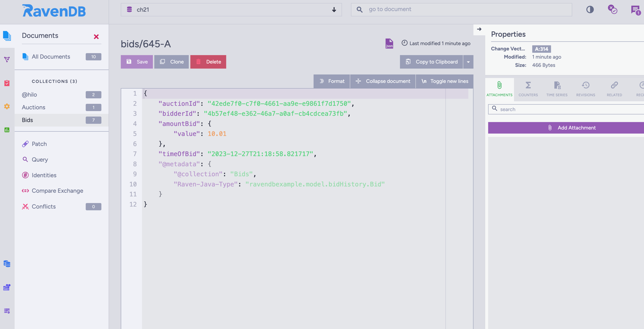Open the bottom sidebar list icon
The image size is (644, 329).
tap(7, 311)
